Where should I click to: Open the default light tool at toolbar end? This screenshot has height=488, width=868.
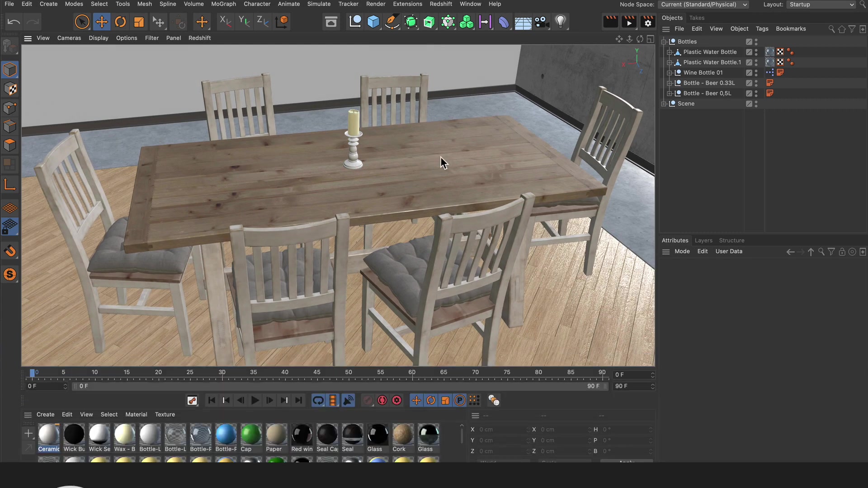click(x=561, y=21)
